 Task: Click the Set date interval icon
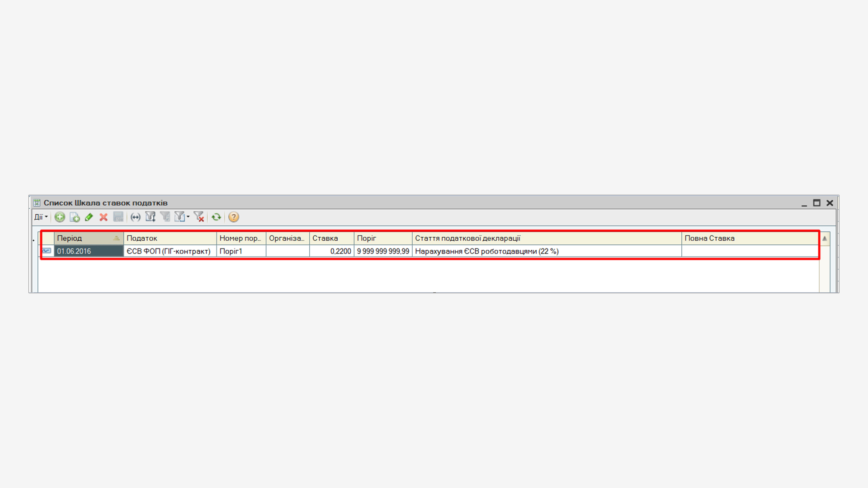tap(136, 217)
